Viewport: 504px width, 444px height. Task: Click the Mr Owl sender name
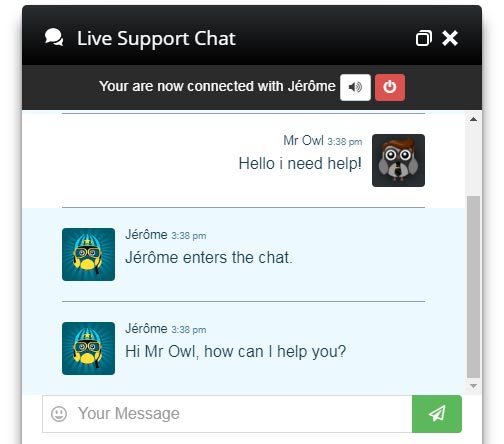(303, 140)
